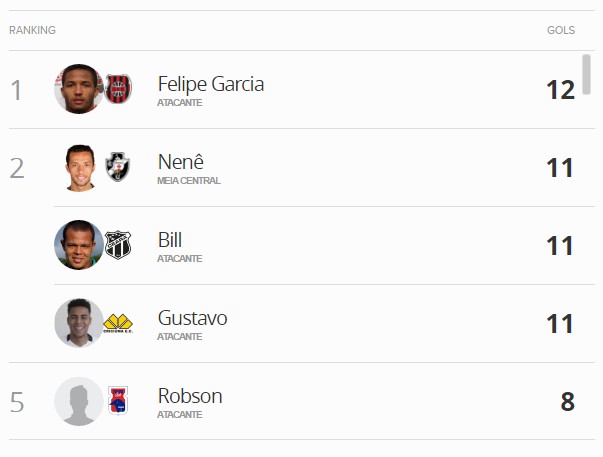Image resolution: width=603 pixels, height=457 pixels.
Task: Click the Criciúma crest beside Gustavo
Action: (x=118, y=323)
